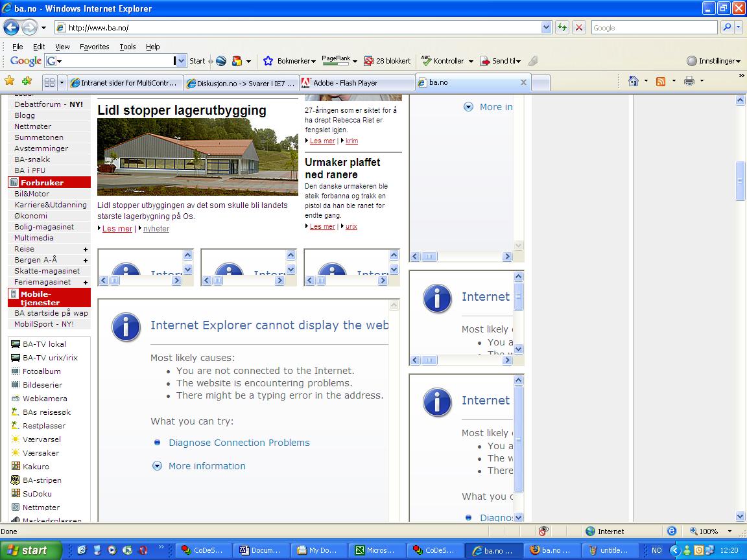Switch to the Diskusjon.no tab

(241, 83)
